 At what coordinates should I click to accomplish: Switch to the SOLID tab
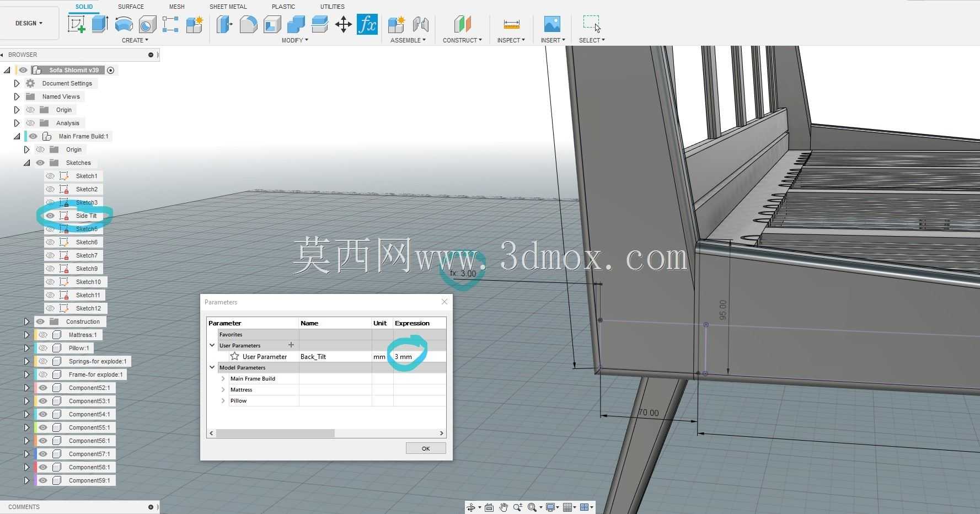pyautogui.click(x=84, y=7)
